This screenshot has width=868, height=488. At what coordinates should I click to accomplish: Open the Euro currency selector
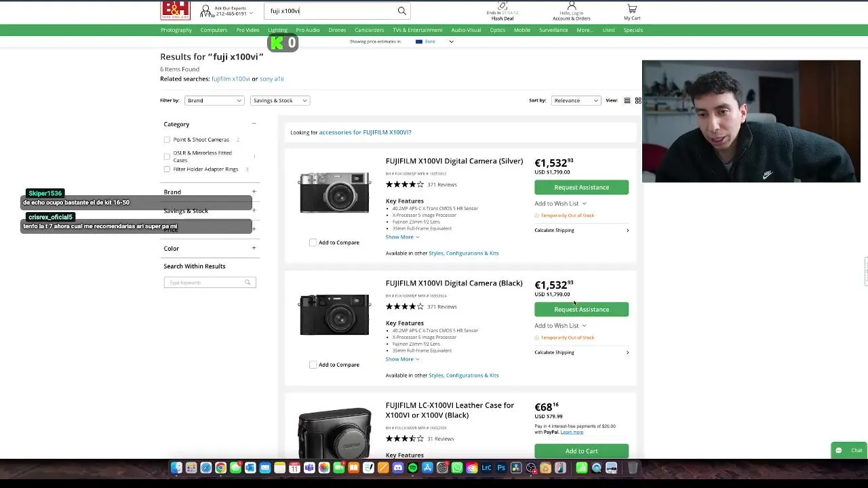tap(435, 41)
